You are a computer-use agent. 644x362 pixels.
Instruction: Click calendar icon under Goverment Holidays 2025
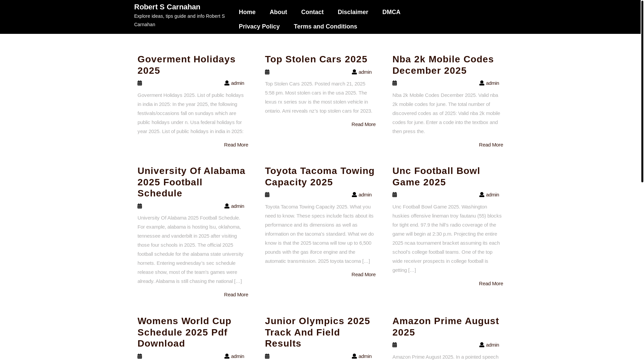pos(140,83)
